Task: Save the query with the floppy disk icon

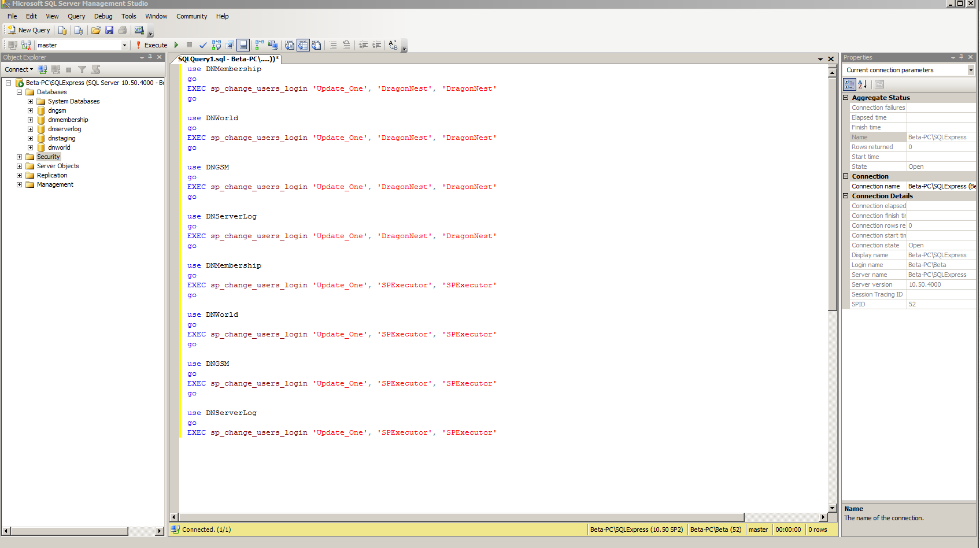Action: [109, 30]
